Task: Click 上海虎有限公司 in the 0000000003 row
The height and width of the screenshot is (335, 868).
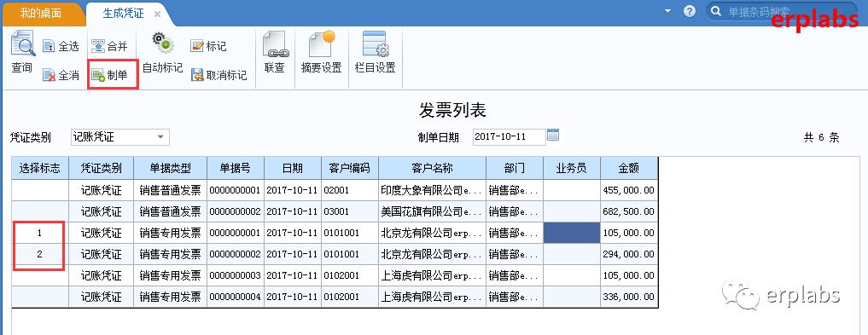Action: 433,275
